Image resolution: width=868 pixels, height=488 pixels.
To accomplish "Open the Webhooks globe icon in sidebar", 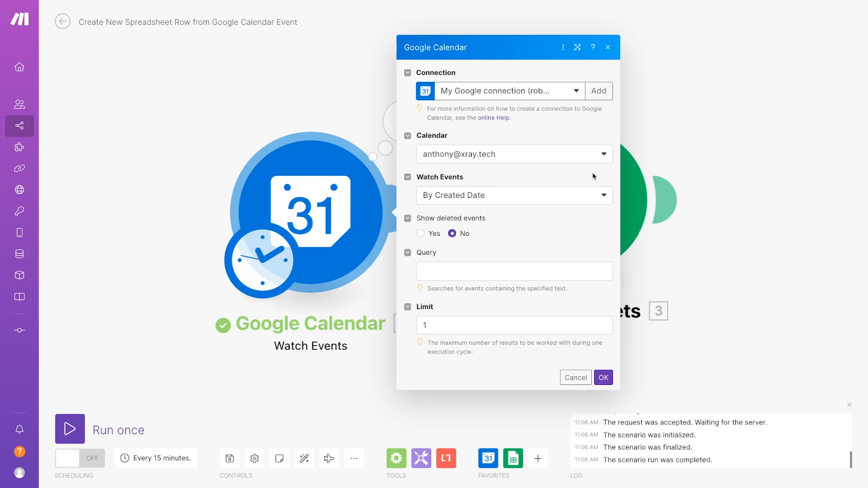I will (x=20, y=190).
